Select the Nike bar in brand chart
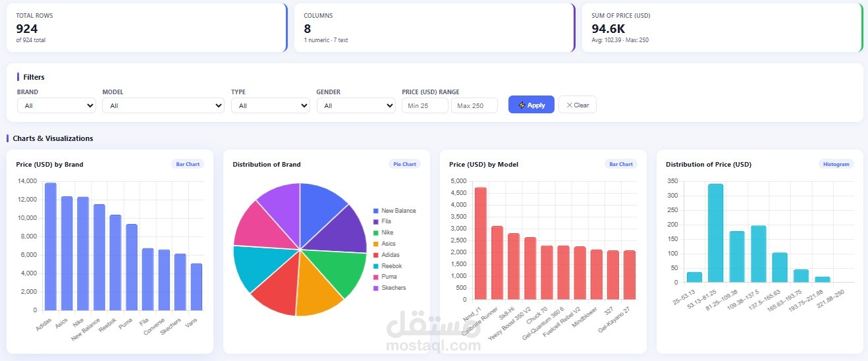The height and width of the screenshot is (361, 868). [x=83, y=254]
